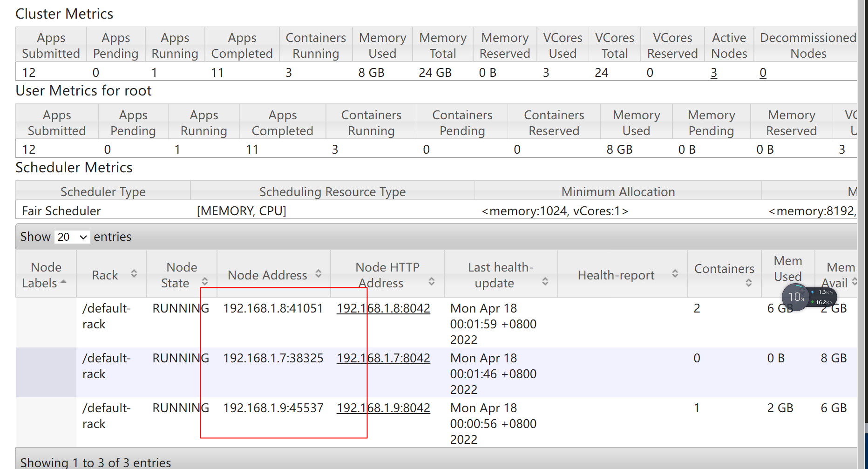Click Containers Pending header in User Metrics

462,123
